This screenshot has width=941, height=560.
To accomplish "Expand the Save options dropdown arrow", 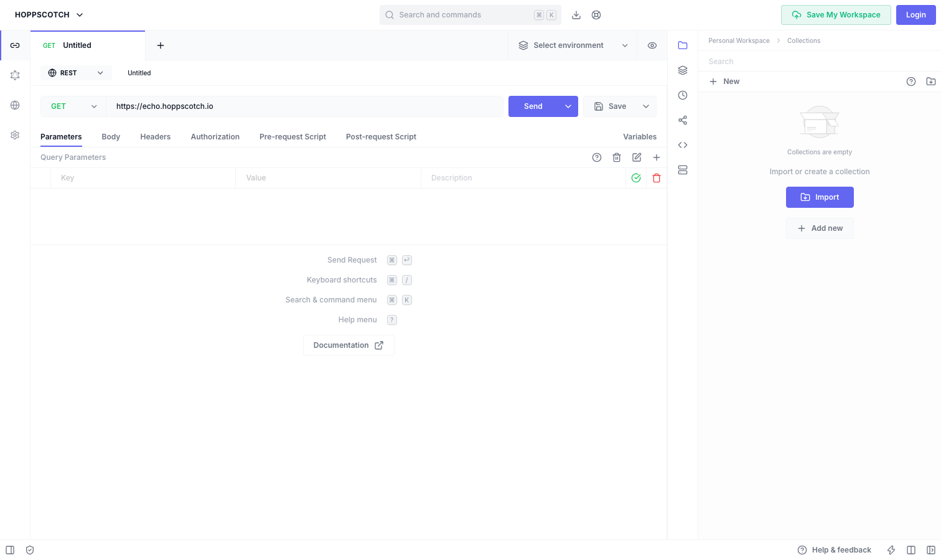I will 646,106.
